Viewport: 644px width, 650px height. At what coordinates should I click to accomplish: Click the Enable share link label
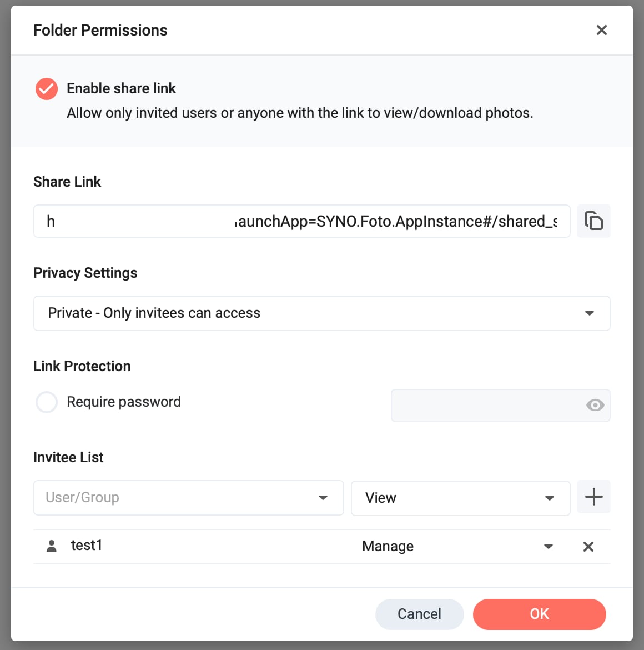click(x=122, y=88)
